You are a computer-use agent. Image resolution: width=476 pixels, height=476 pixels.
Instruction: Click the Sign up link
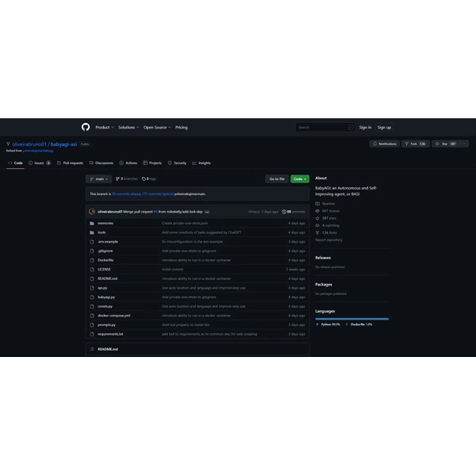(384, 127)
